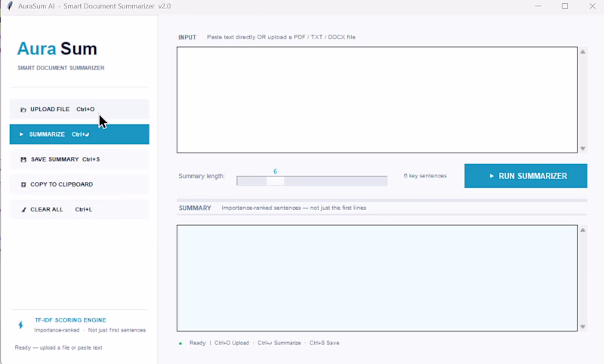Click the window title 'AuraSum AI - Smart Document Summarizer v2.0'

(x=94, y=6)
